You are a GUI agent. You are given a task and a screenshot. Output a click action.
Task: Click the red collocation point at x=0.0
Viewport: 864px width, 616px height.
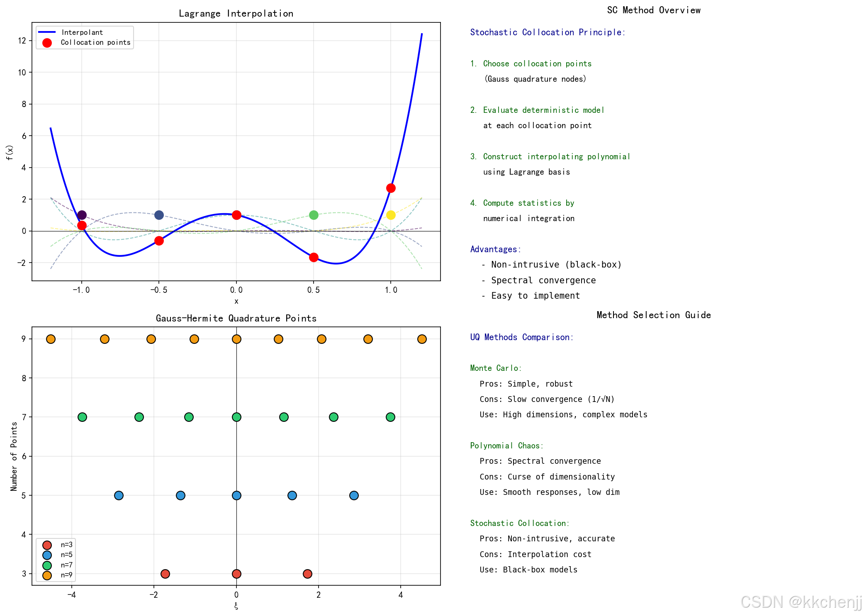click(x=236, y=215)
